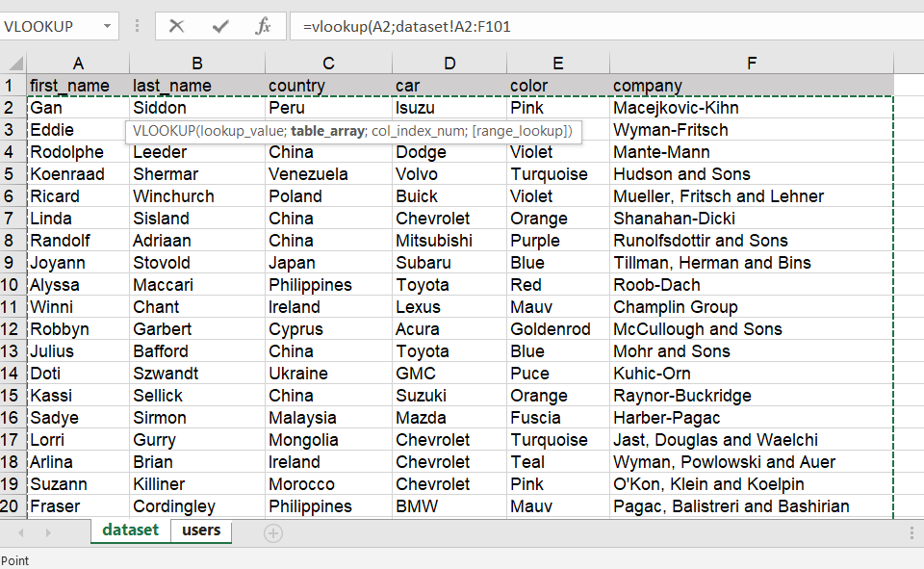The width and height of the screenshot is (924, 569).
Task: Select the dataset sheet tab
Action: point(130,530)
